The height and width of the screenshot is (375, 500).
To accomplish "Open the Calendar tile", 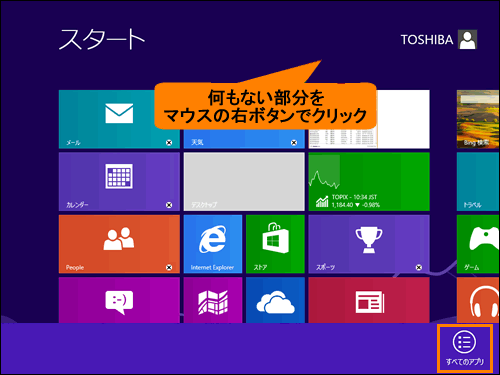I will (x=119, y=182).
